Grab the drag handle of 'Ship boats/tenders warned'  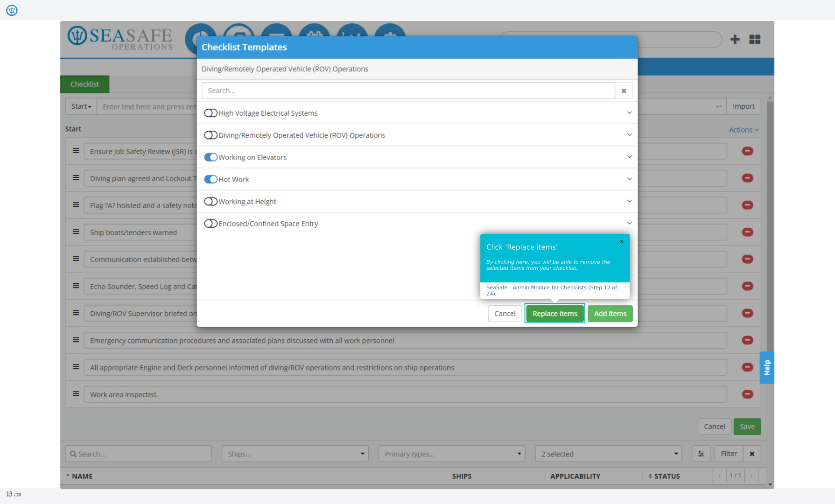(76, 232)
